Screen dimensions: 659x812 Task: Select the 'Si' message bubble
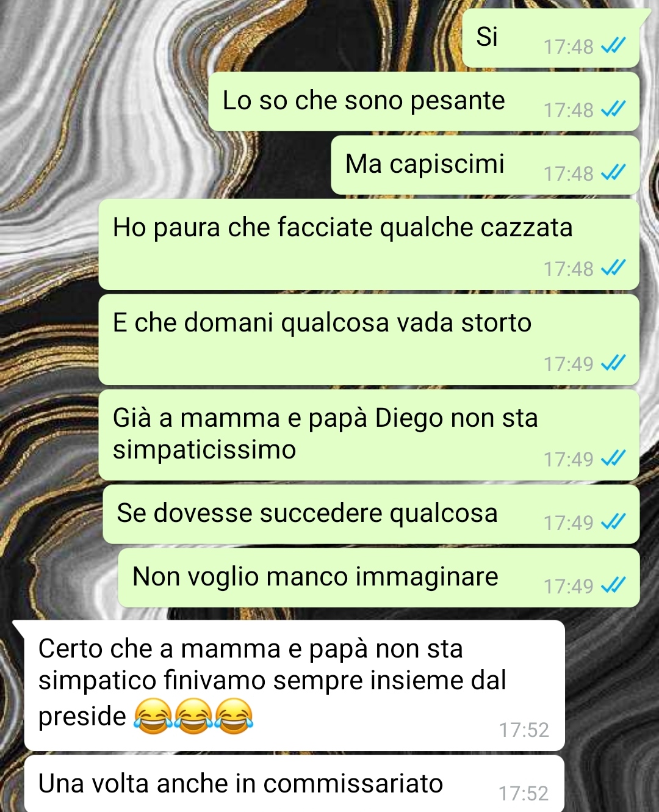point(551,38)
